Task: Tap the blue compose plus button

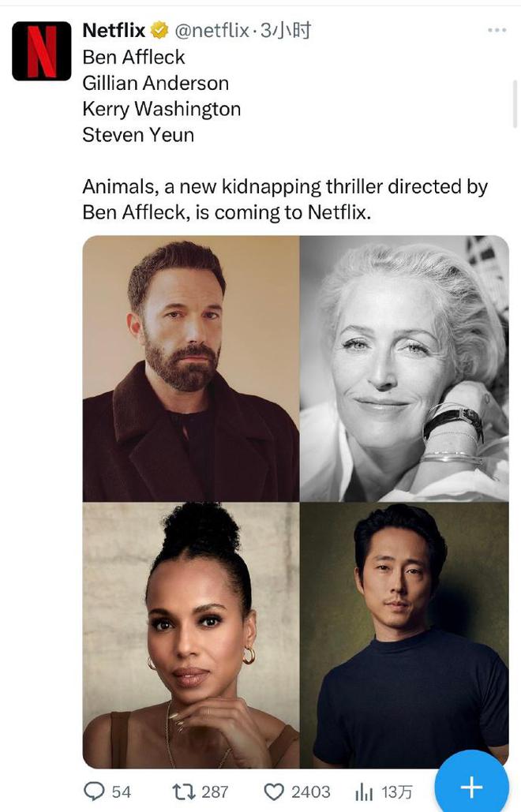Action: [x=471, y=786]
